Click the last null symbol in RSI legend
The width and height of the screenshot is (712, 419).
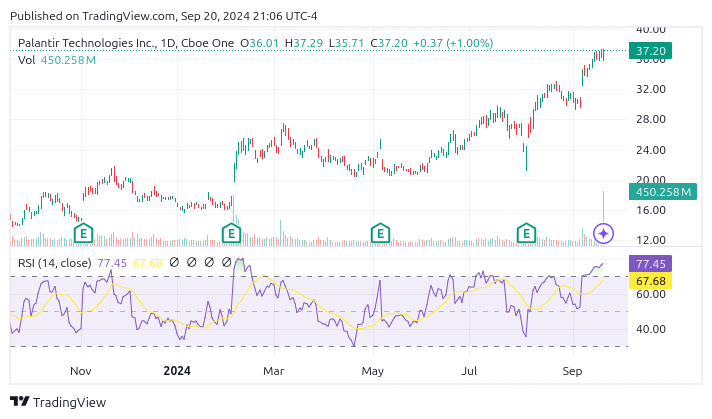(225, 262)
